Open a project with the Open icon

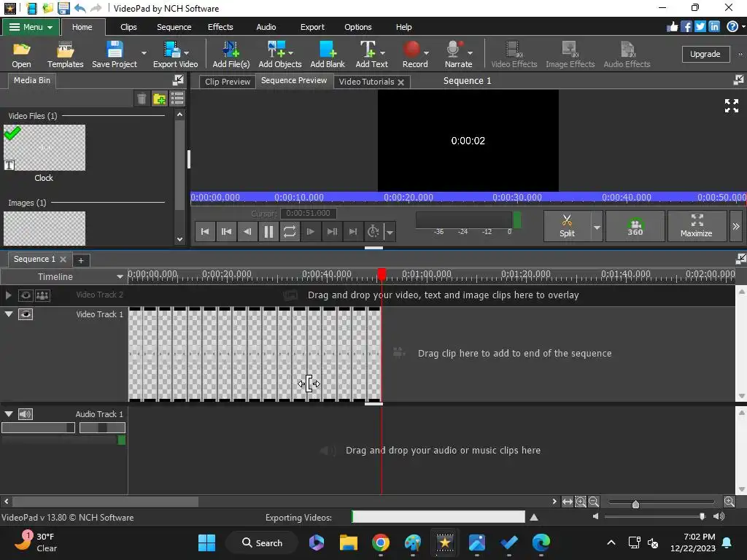click(x=21, y=54)
